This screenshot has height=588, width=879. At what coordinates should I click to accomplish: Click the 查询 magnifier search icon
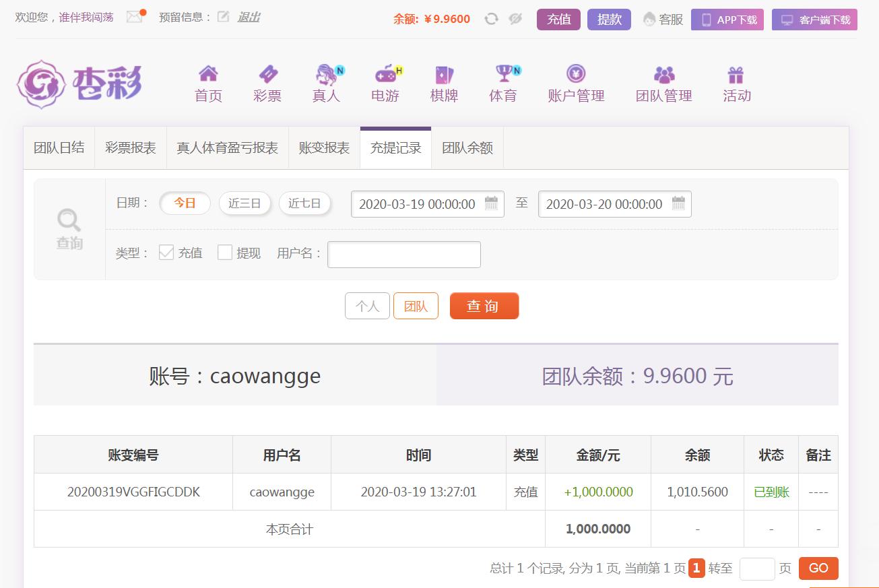point(69,220)
